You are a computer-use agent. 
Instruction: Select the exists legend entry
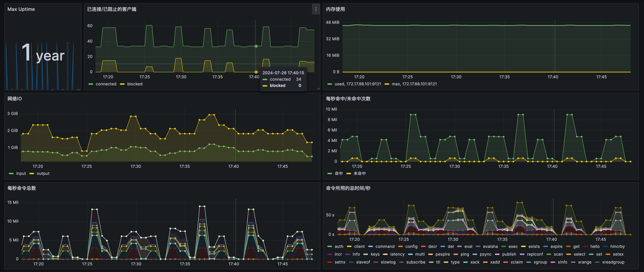[534, 247]
